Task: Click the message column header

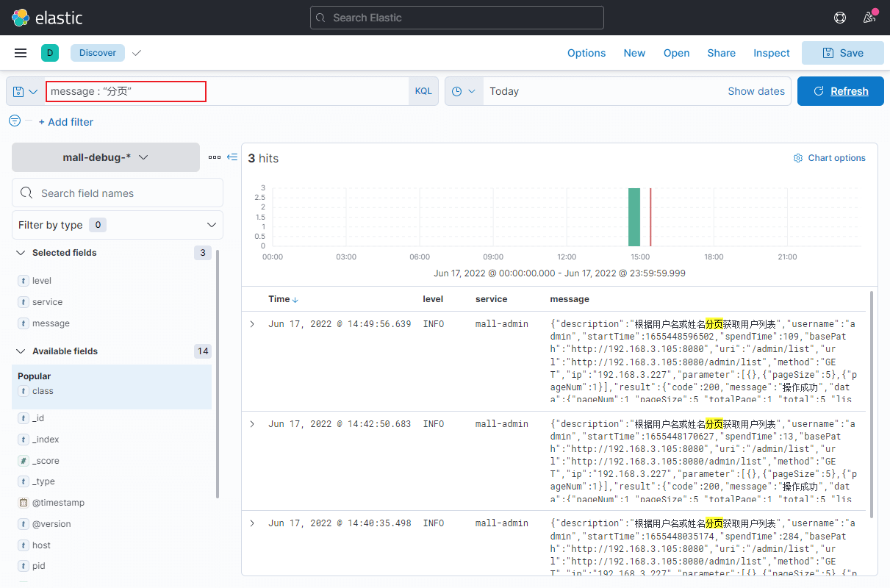Action: pyautogui.click(x=570, y=299)
